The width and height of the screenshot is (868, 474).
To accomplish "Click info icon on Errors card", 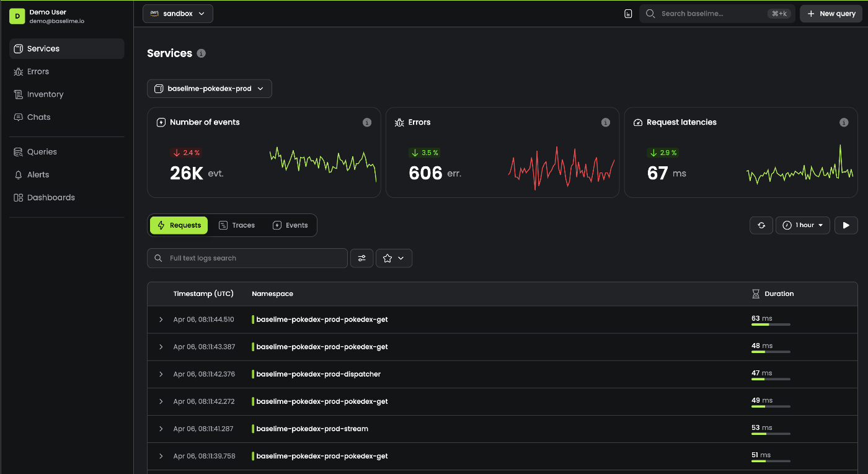I will point(606,123).
